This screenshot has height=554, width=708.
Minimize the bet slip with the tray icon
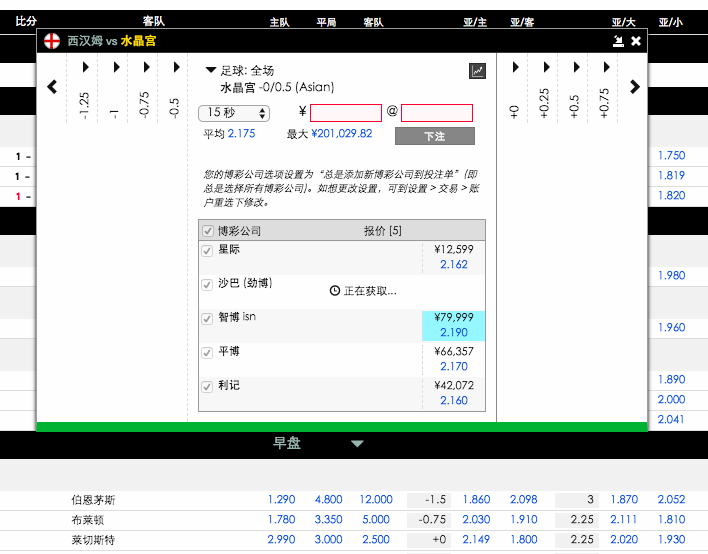point(619,41)
